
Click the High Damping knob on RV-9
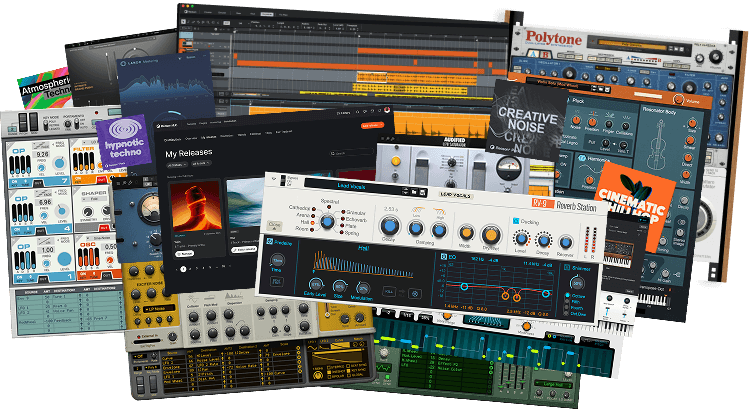pos(439,230)
